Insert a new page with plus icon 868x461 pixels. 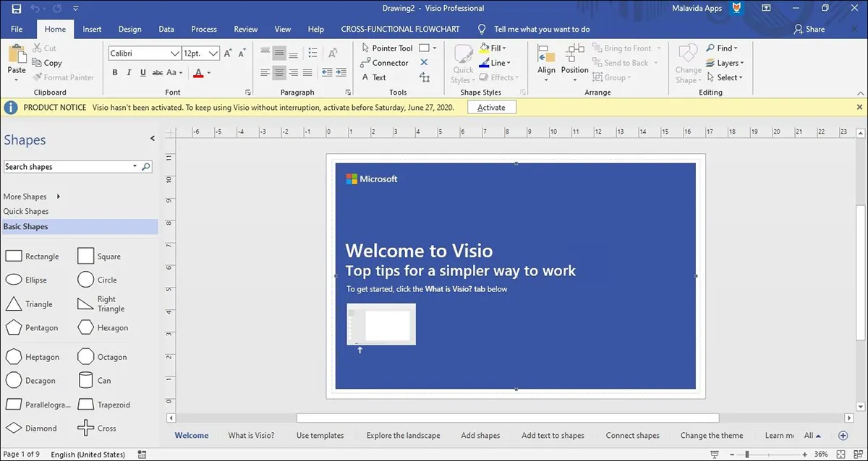[x=843, y=436]
